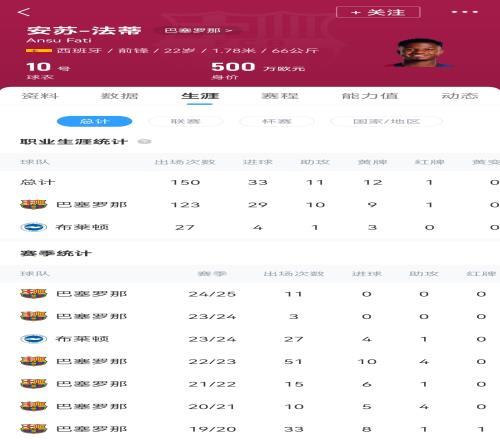
Task: Click the 关注 follow button
Action: pos(378,12)
